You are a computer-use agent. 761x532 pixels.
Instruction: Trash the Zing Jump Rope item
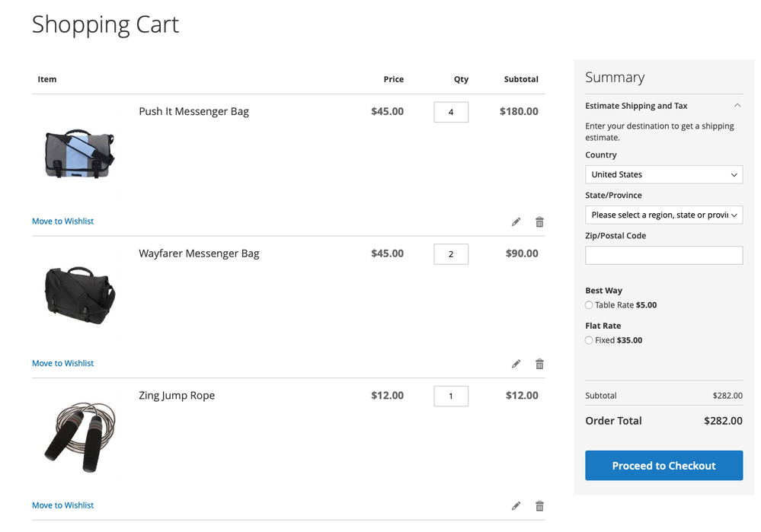(x=539, y=506)
